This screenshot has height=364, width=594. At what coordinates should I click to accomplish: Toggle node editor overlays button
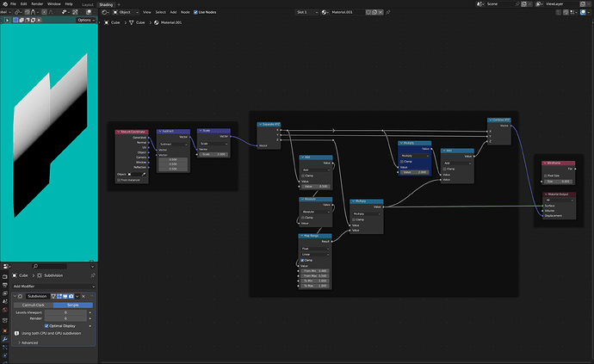point(583,12)
